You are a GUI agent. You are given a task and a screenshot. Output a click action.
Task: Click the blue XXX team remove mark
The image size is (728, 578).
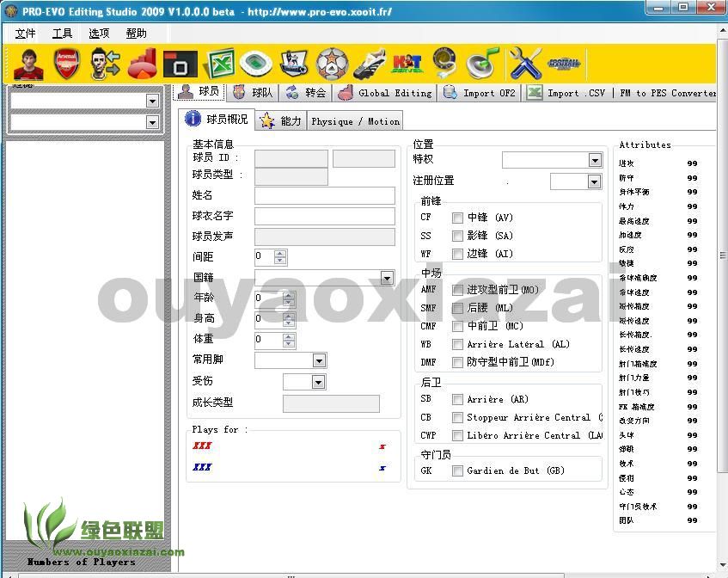382,468
